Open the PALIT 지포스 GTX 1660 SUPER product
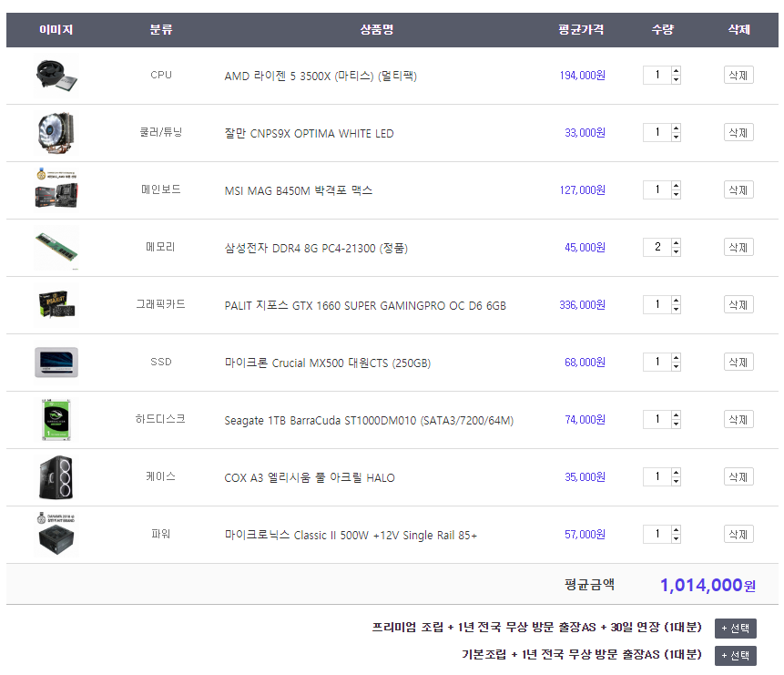The width and height of the screenshot is (784, 675). (365, 306)
